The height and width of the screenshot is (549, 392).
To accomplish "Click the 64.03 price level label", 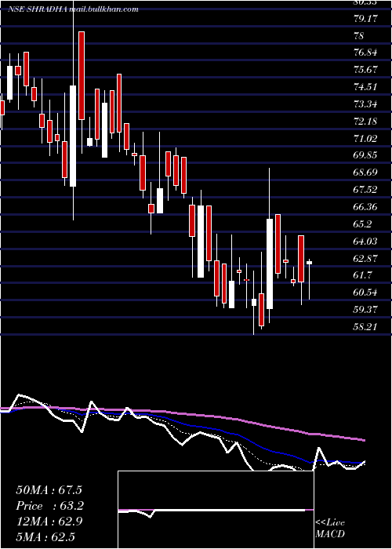I will pos(365,242).
